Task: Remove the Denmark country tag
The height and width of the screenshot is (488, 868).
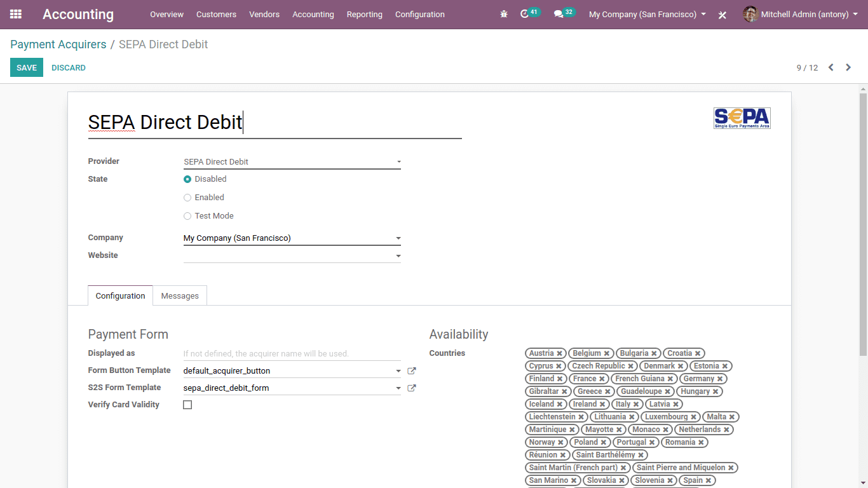Action: [x=681, y=366]
